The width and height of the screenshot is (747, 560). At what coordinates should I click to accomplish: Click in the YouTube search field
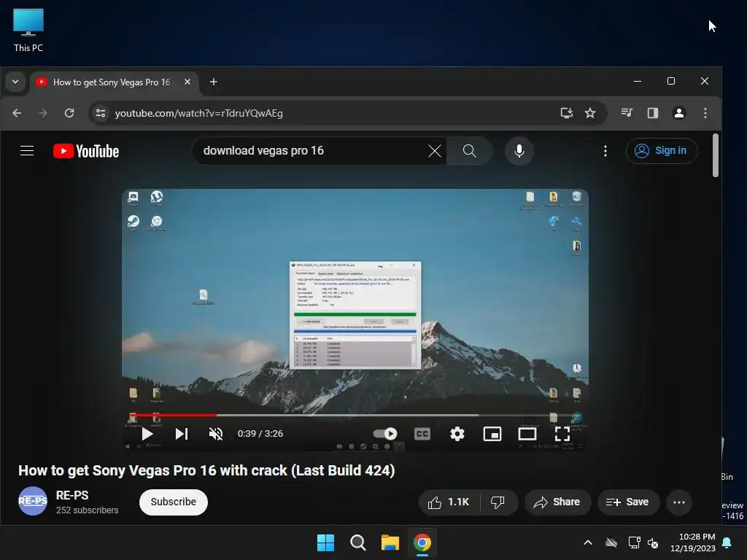point(313,151)
